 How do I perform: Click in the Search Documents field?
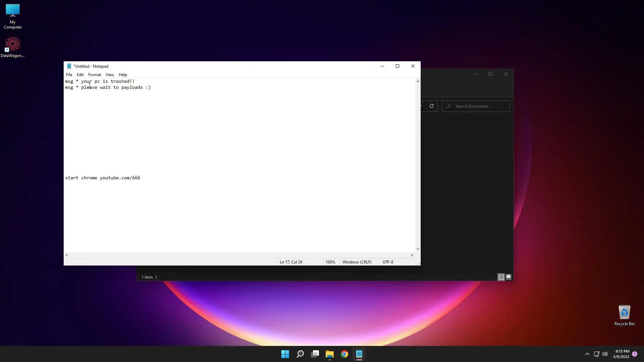[480, 106]
